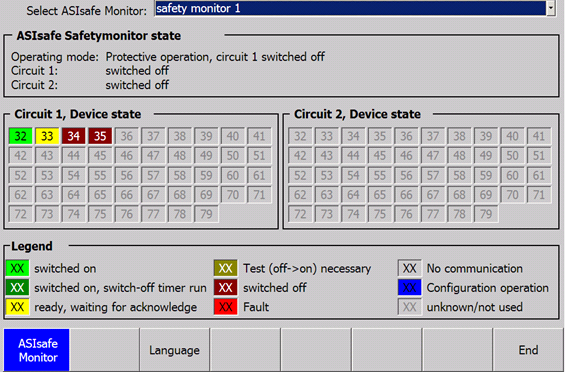Viewport: 565px width, 373px height.
Task: Select dark red device 34 in Circuit 1
Action: (x=74, y=136)
